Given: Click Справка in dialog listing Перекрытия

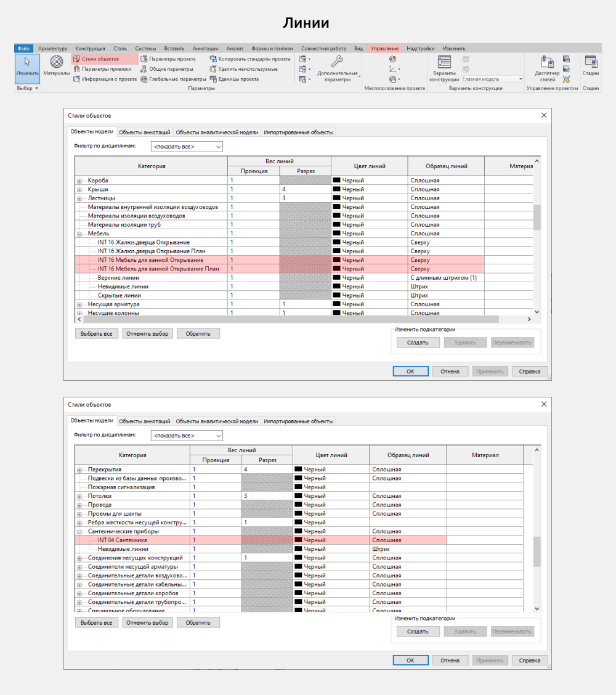Looking at the screenshot, I should [530, 660].
